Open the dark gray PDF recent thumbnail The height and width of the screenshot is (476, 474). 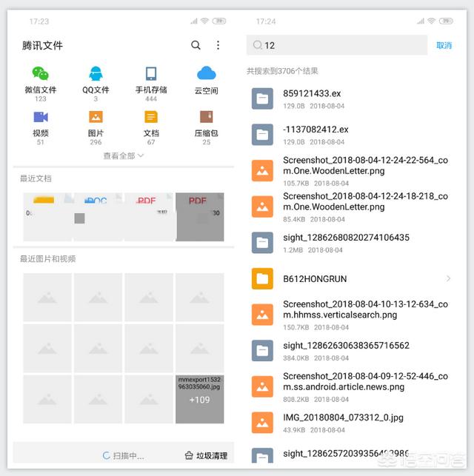click(x=200, y=217)
